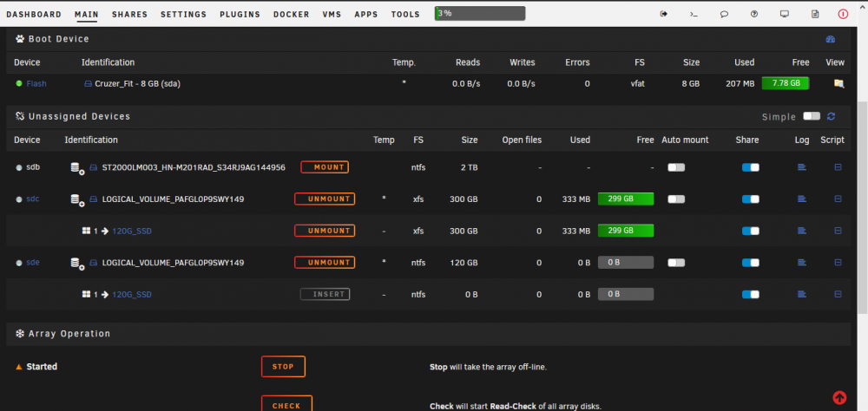Click the Boot Device gauge icon

pos(831,39)
